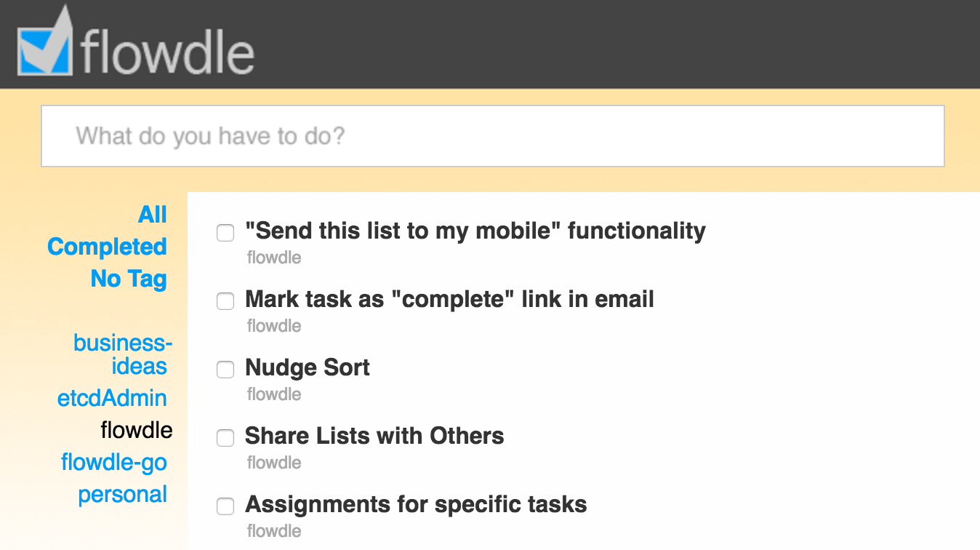Click the flowdle wordmark in the header
This screenshot has width=980, height=550.
coord(167,51)
